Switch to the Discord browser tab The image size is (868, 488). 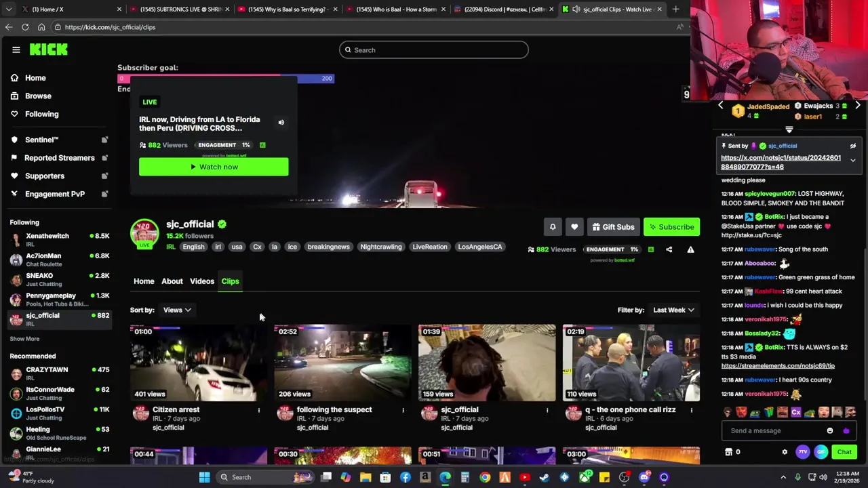coord(503,9)
